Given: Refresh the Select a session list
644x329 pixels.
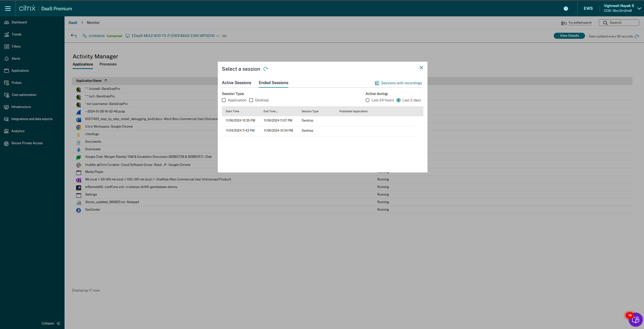Looking at the screenshot, I should pos(265,69).
